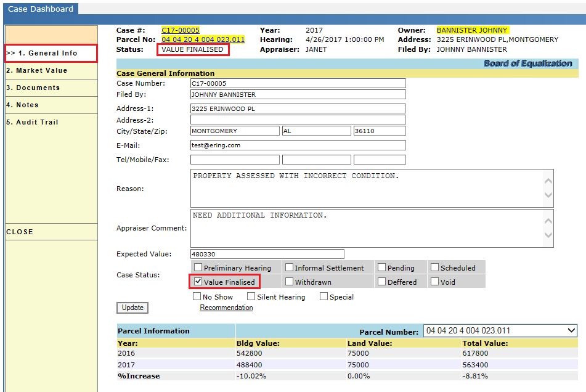
Task: Select the Deffered checkbox
Action: click(x=381, y=282)
